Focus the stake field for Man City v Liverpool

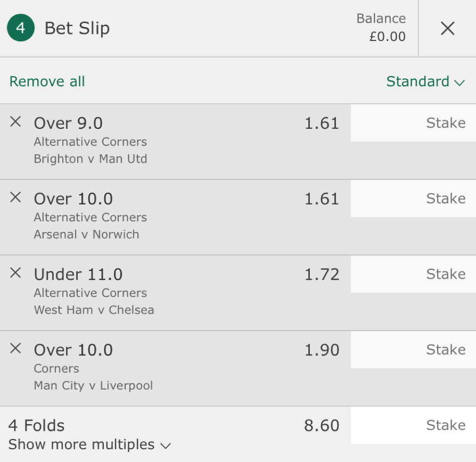[x=413, y=350]
